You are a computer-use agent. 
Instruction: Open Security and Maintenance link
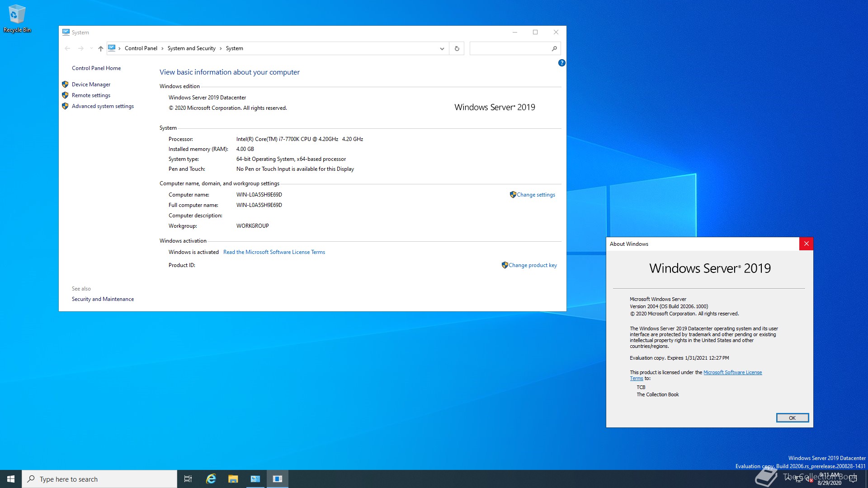[x=103, y=299]
